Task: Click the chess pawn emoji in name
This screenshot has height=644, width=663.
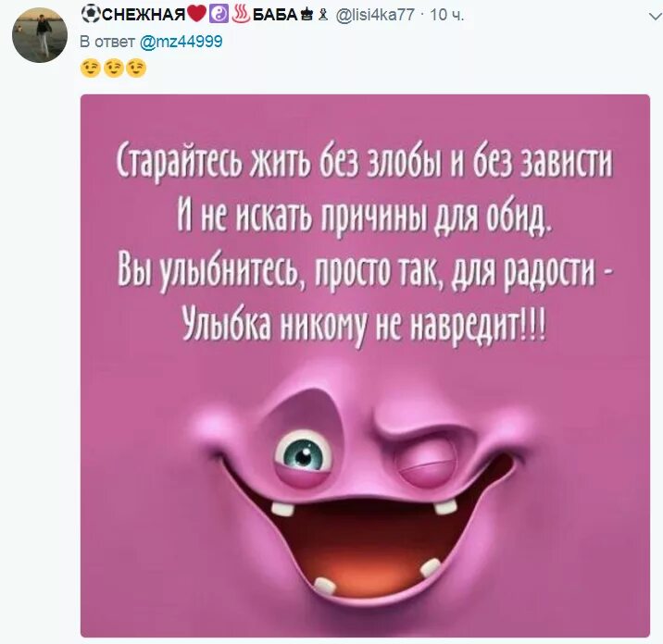Action: (323, 16)
